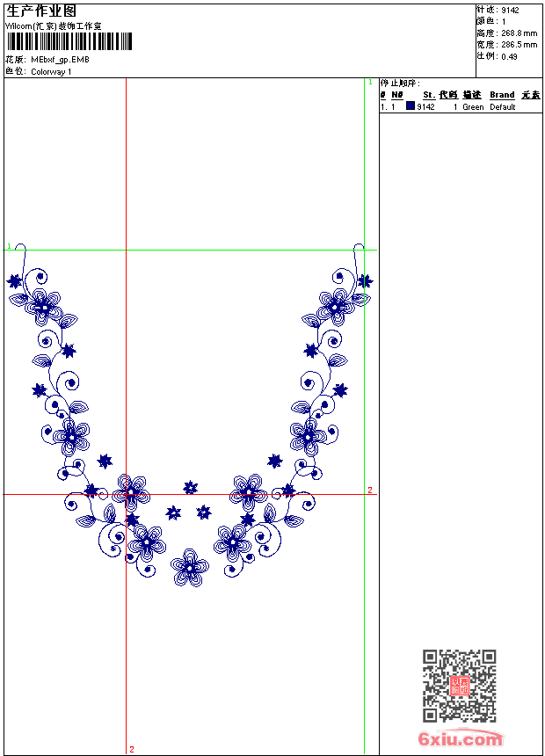Select the scale value '0.49'
Image resolution: width=545 pixels, height=756 pixels.
509,56
